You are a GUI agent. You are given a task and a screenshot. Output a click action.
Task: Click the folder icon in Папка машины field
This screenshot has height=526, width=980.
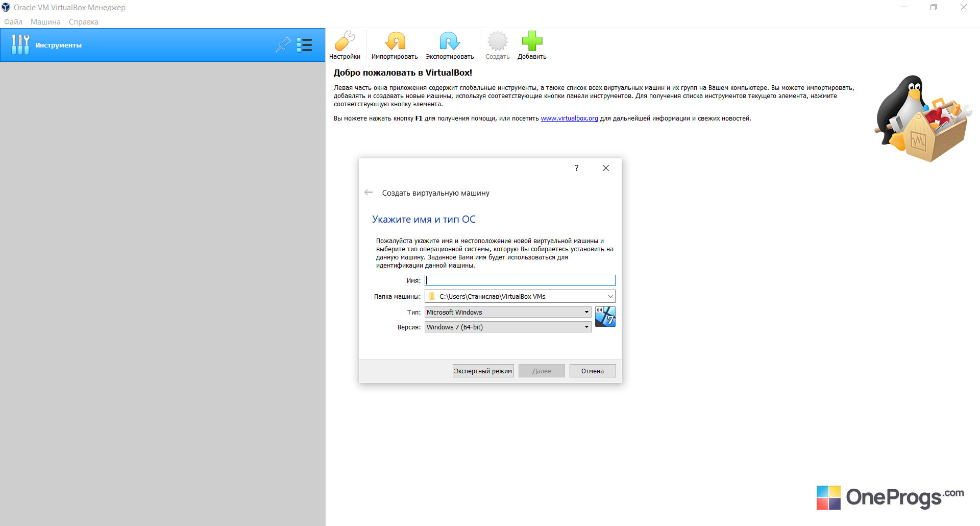(432, 296)
